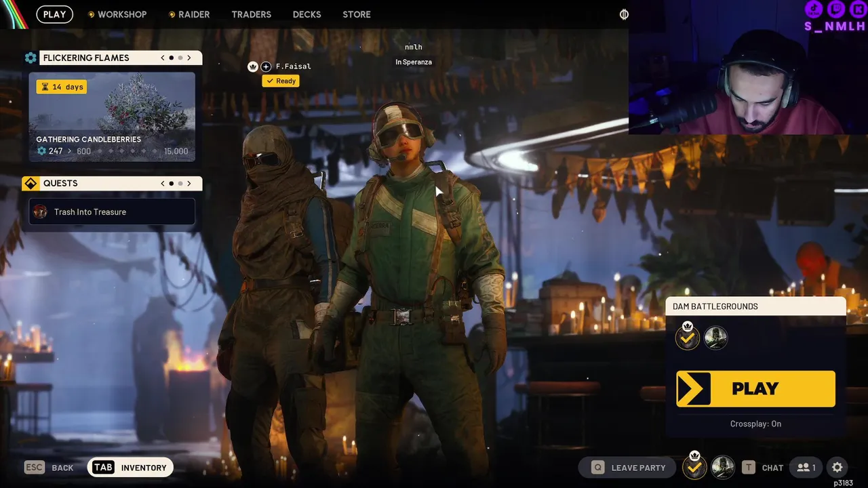868x488 pixels.
Task: Click the 15,000 goal value
Action: coord(176,151)
